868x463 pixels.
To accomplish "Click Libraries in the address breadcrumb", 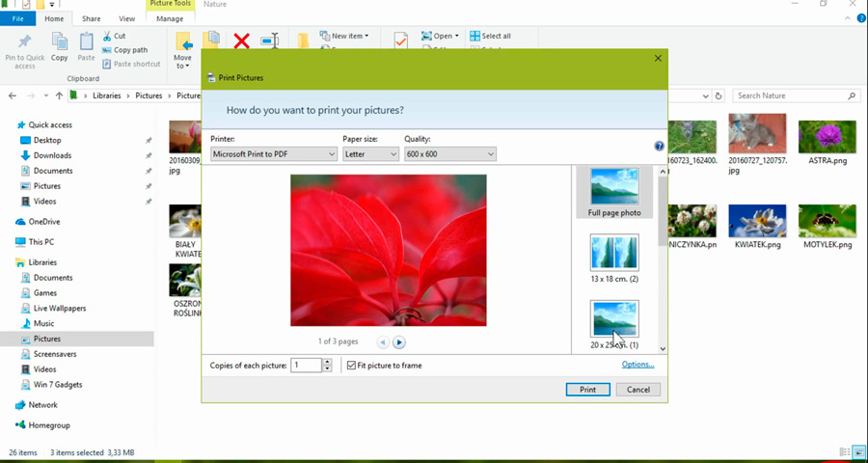I will (x=107, y=95).
